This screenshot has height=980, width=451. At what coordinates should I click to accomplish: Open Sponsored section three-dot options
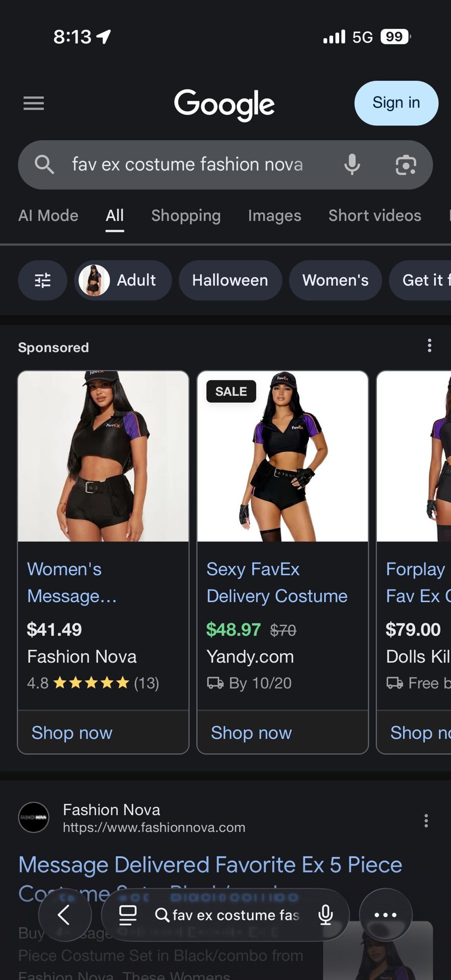(430, 346)
